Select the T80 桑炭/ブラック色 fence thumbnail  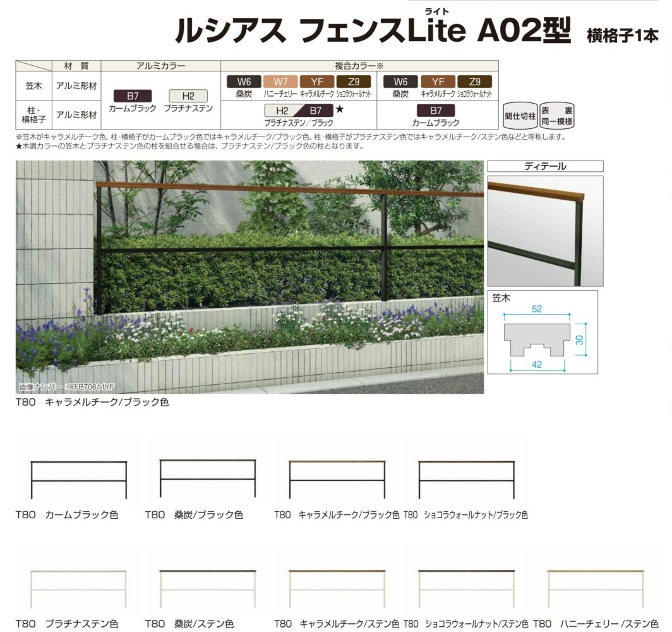tap(208, 478)
